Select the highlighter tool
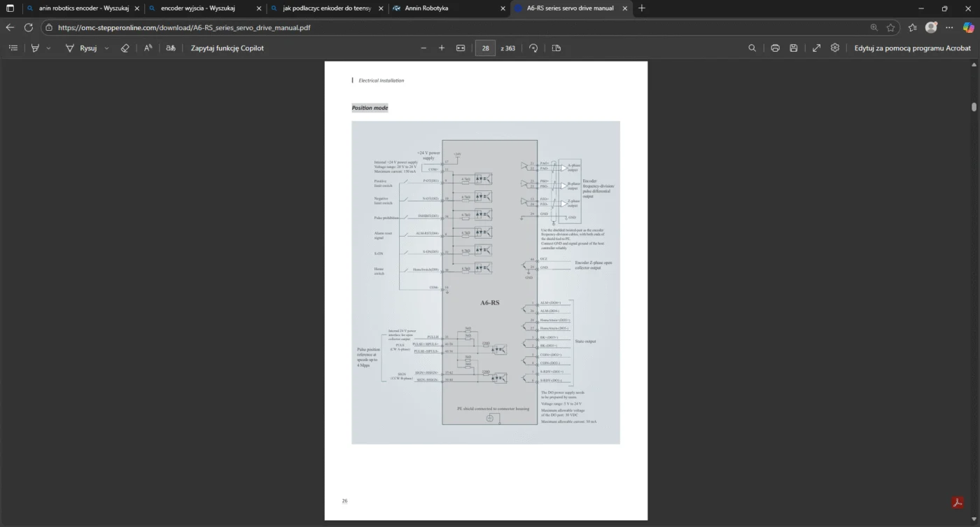Image resolution: width=980 pixels, height=527 pixels. (x=35, y=48)
